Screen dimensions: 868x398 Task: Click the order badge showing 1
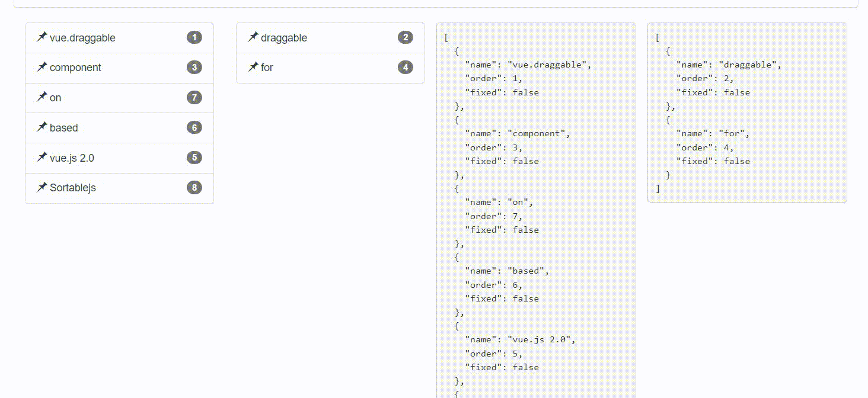coord(194,37)
